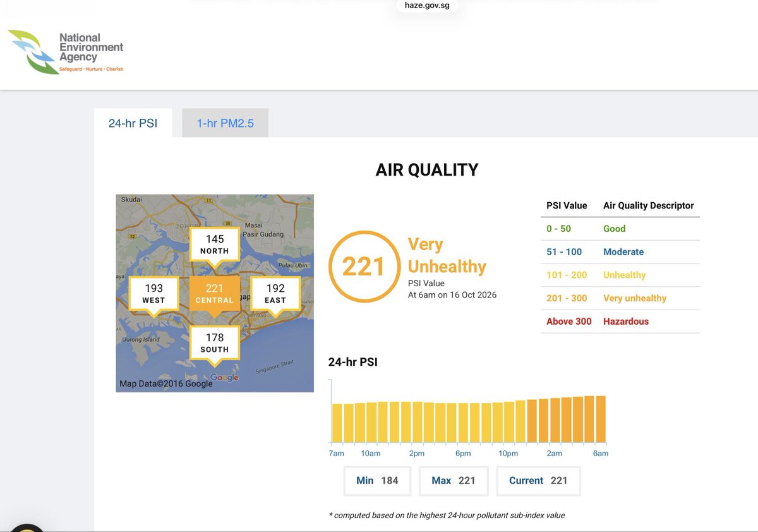Click the National Environment Agency logo
The image size is (758, 532).
[66, 52]
